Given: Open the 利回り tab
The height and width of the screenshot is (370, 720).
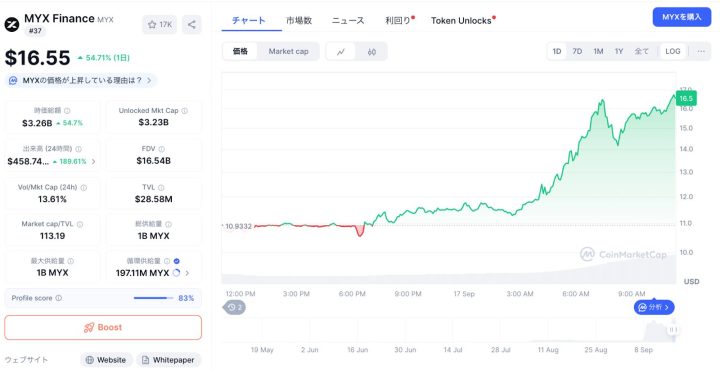Looking at the screenshot, I should tap(398, 20).
